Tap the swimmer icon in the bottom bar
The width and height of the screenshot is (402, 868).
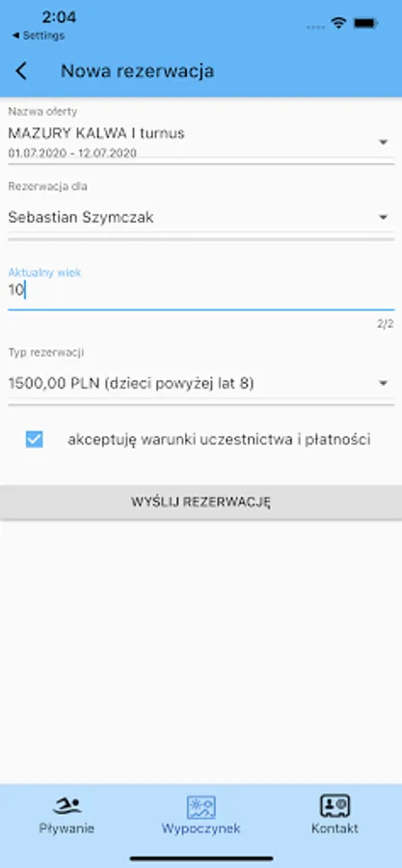[67, 804]
